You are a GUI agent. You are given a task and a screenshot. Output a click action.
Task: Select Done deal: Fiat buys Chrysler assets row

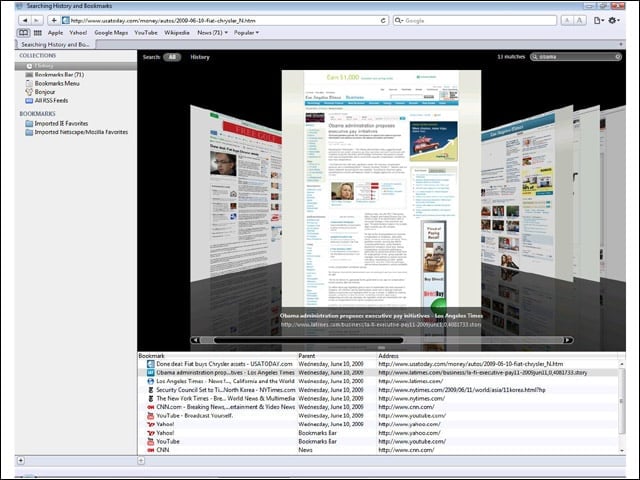tap(378, 364)
